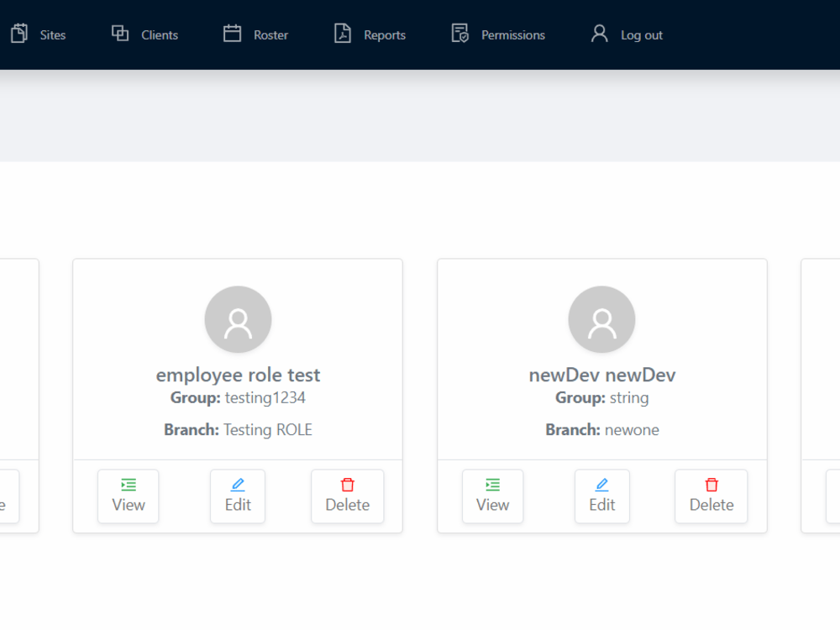View the newDev newDev employee
The height and width of the screenshot is (630, 840).
coord(492,496)
